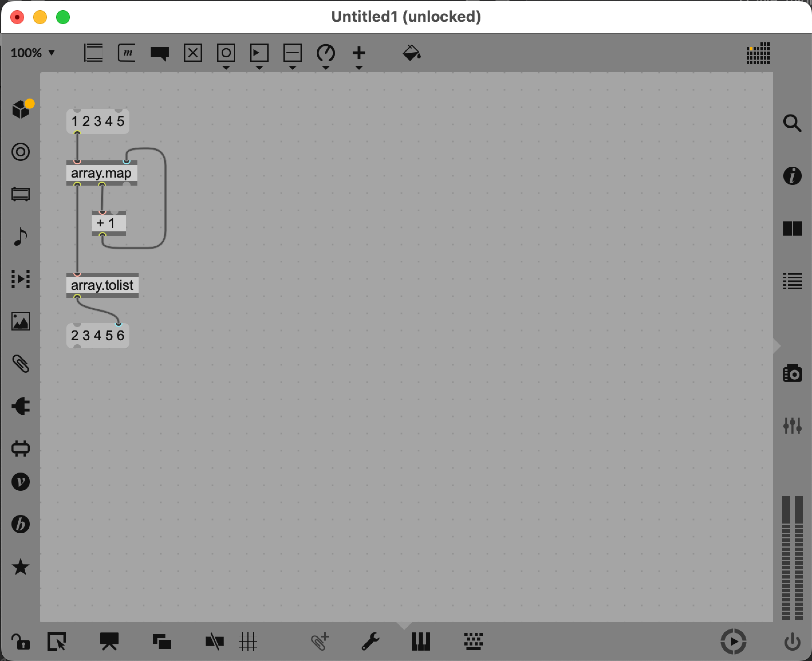Add a new message box from toolbar

click(126, 52)
